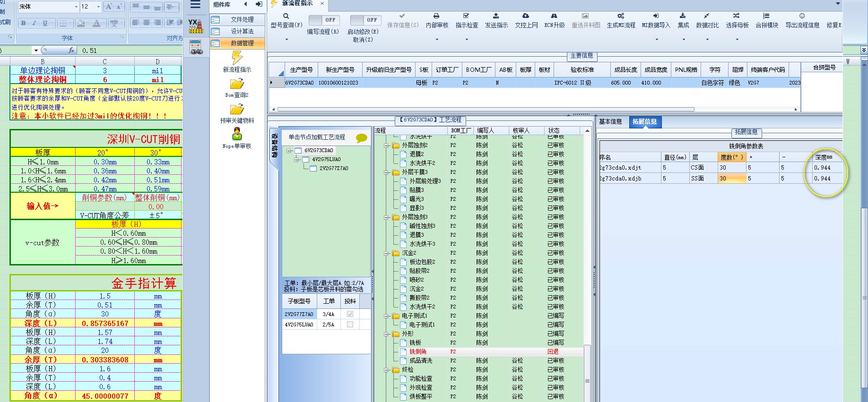Select the 6V2G73CDA0 row in main info grid
Viewport: 868px width, 402px height.
534,83
